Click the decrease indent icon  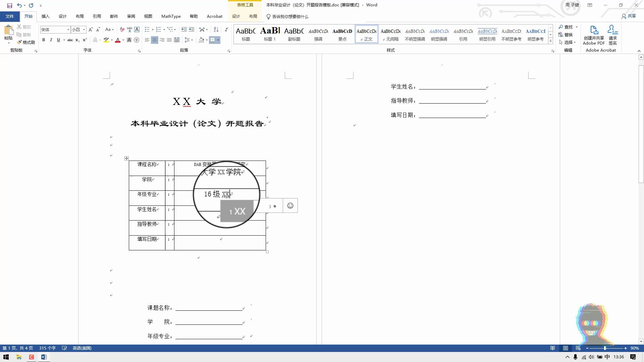pos(184,29)
